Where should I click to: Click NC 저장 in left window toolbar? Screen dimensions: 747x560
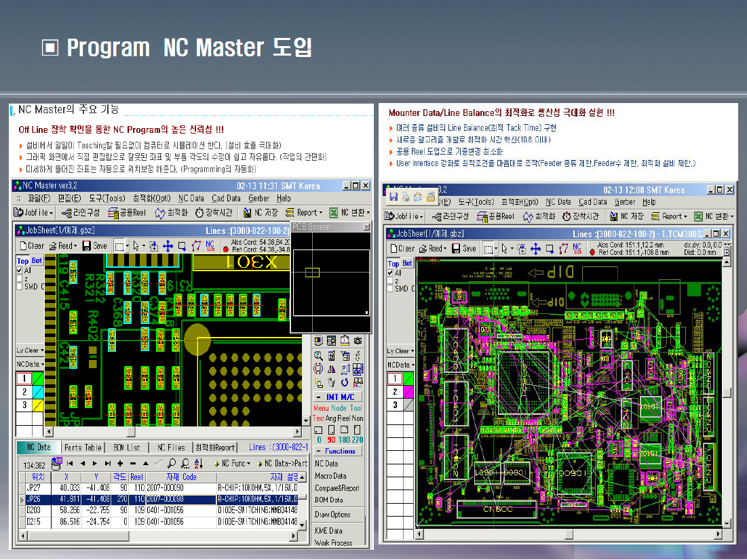pos(260,213)
